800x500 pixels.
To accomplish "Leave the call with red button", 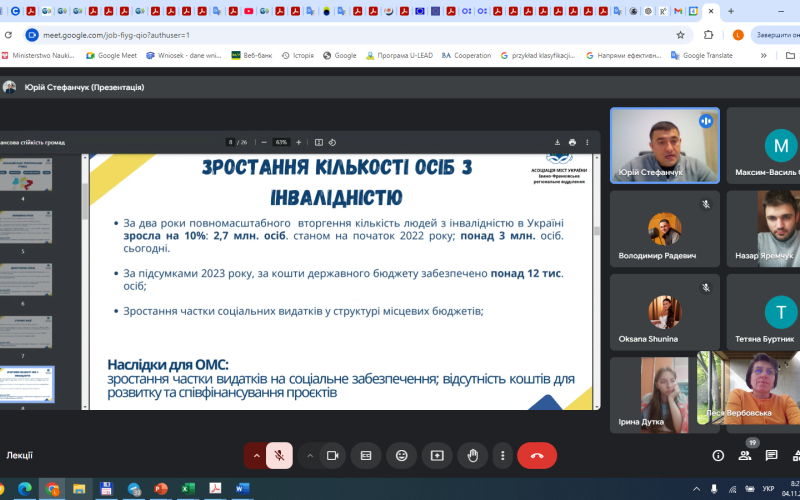I will (x=537, y=456).
